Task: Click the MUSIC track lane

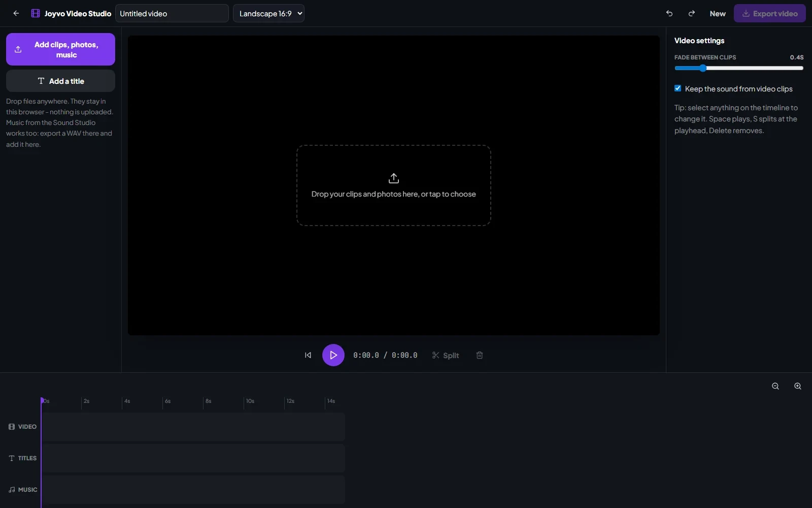Action: click(x=193, y=490)
